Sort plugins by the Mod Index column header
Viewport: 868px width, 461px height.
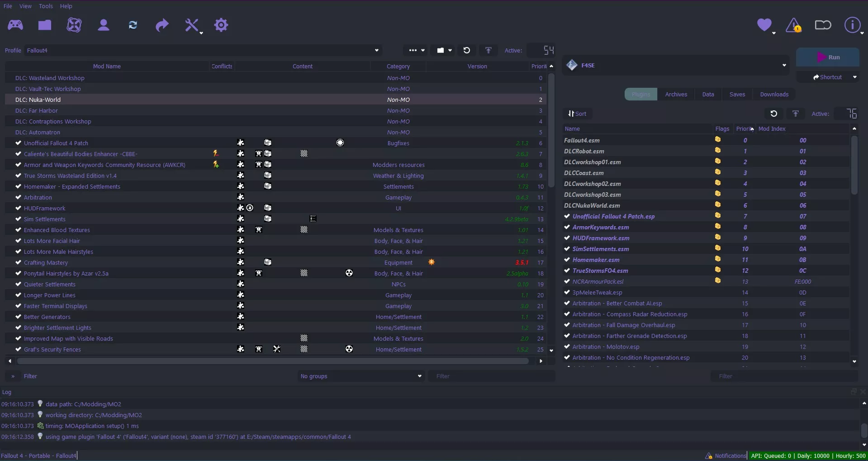point(802,128)
